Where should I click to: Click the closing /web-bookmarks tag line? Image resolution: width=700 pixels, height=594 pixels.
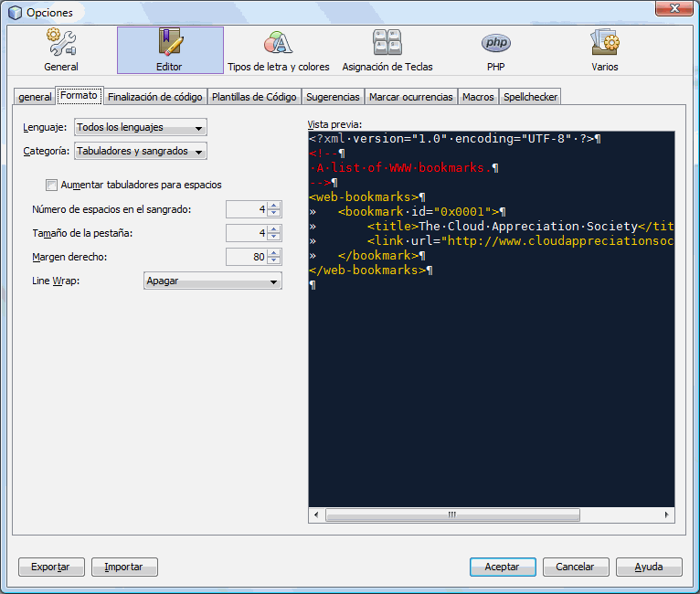tap(370, 270)
